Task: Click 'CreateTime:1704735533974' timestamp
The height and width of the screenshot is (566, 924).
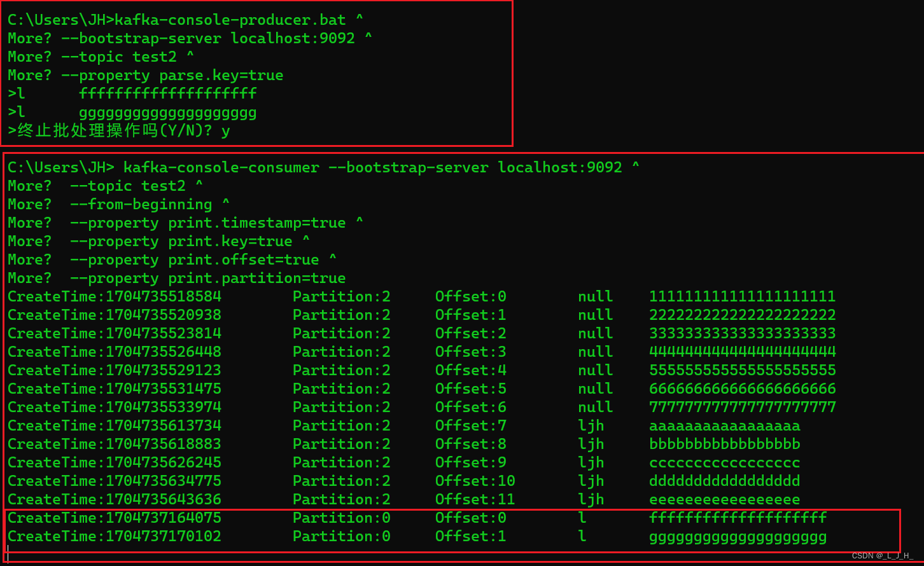Action: click(115, 407)
